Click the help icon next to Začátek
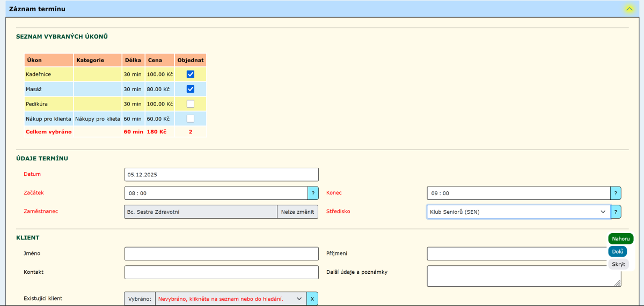 coord(313,193)
